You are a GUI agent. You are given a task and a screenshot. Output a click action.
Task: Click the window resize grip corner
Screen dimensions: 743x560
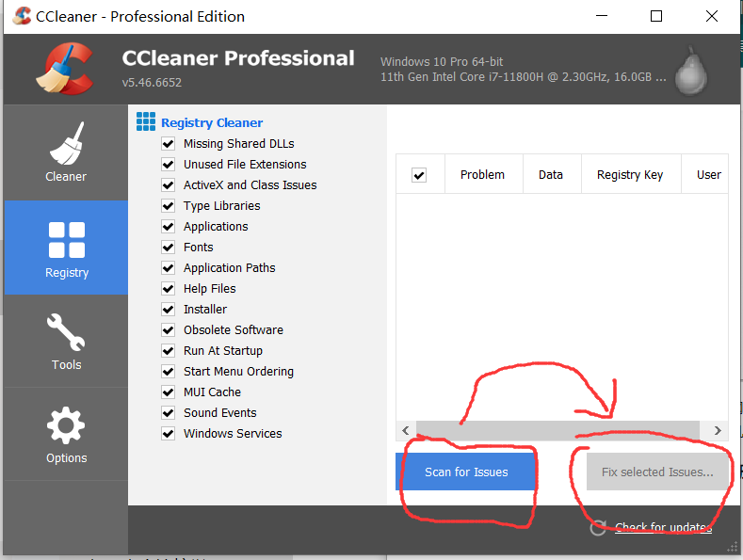point(732,548)
